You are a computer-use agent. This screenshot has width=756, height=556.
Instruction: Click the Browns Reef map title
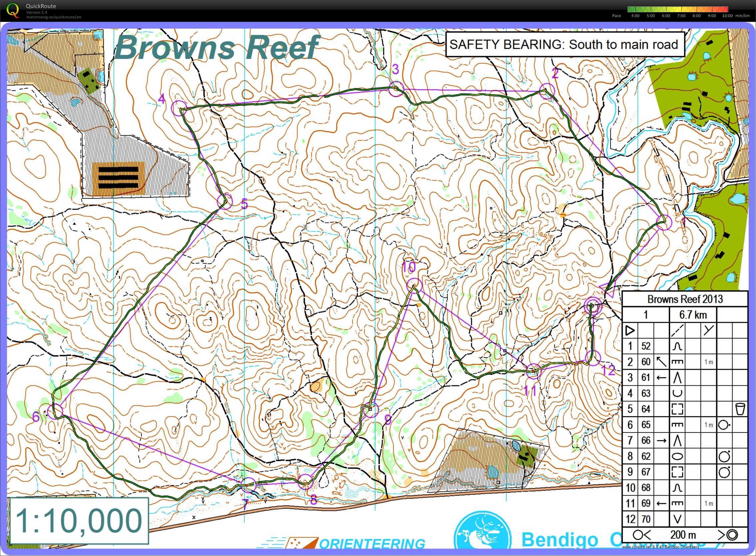point(217,48)
